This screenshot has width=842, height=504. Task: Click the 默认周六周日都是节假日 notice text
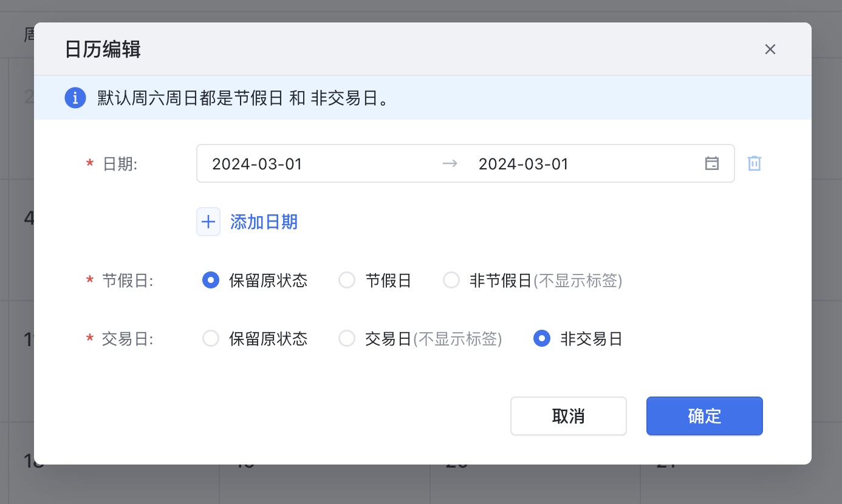pyautogui.click(x=243, y=98)
